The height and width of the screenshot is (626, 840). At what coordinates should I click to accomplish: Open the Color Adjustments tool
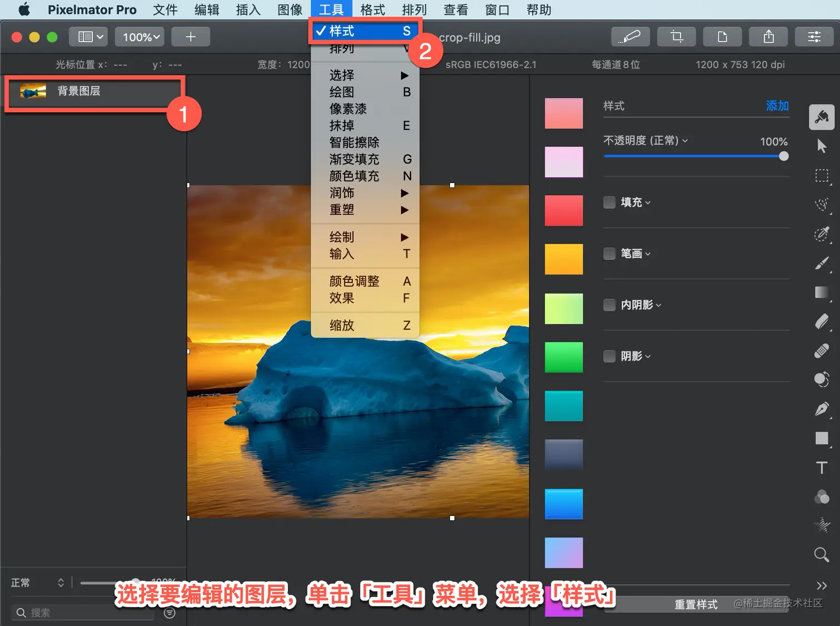[x=822, y=496]
